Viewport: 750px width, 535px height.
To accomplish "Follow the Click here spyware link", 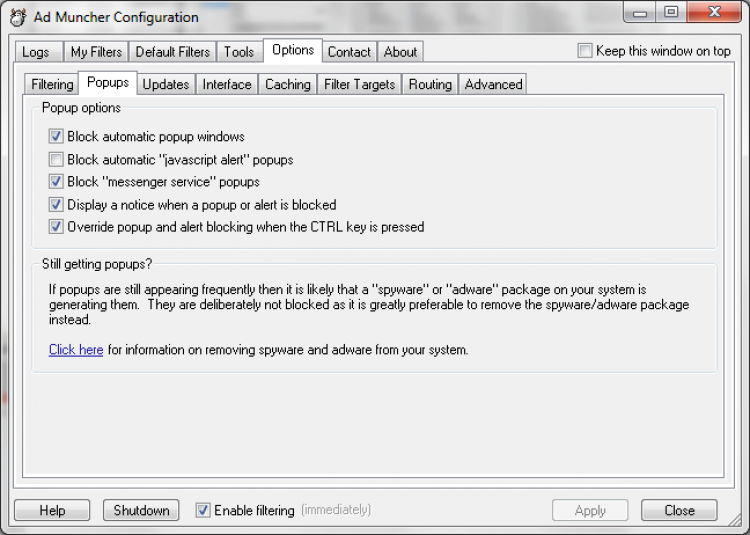I will click(x=76, y=350).
